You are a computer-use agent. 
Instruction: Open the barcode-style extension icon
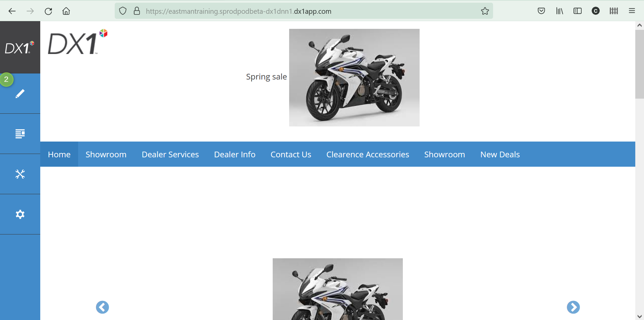tap(614, 11)
